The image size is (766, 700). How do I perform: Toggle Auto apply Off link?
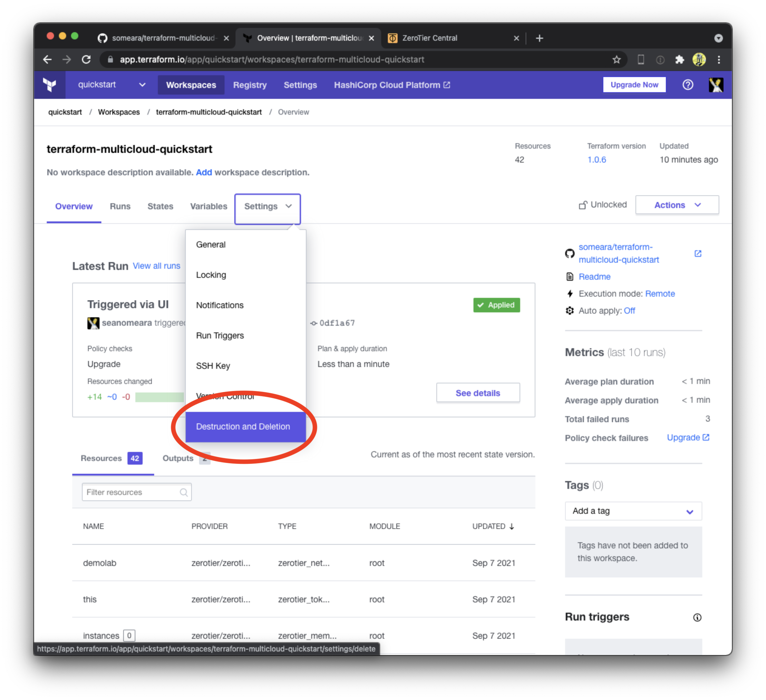[629, 311]
